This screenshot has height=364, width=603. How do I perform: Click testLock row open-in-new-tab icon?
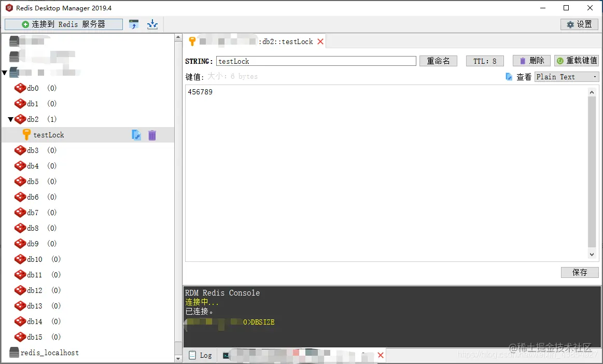click(x=136, y=135)
